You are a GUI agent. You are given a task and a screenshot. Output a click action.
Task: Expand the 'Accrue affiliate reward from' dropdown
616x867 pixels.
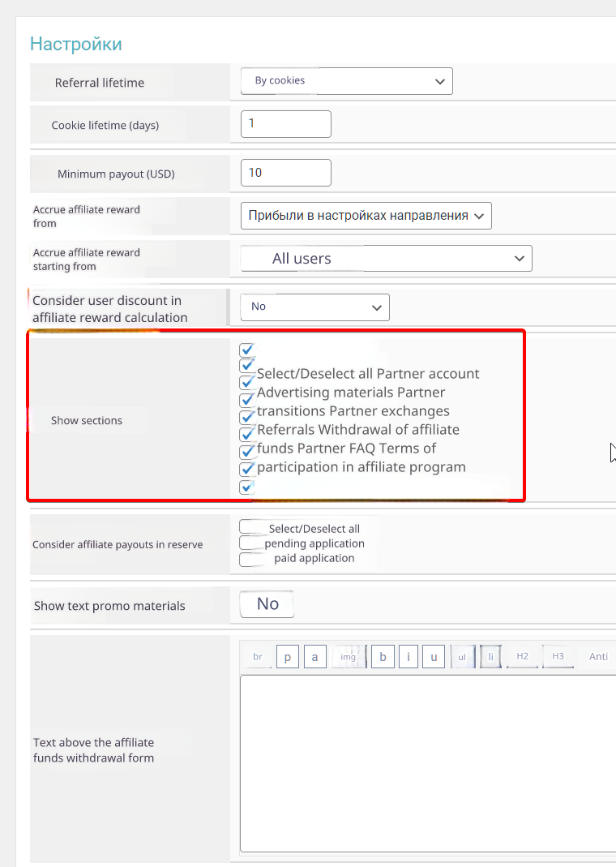(366, 216)
